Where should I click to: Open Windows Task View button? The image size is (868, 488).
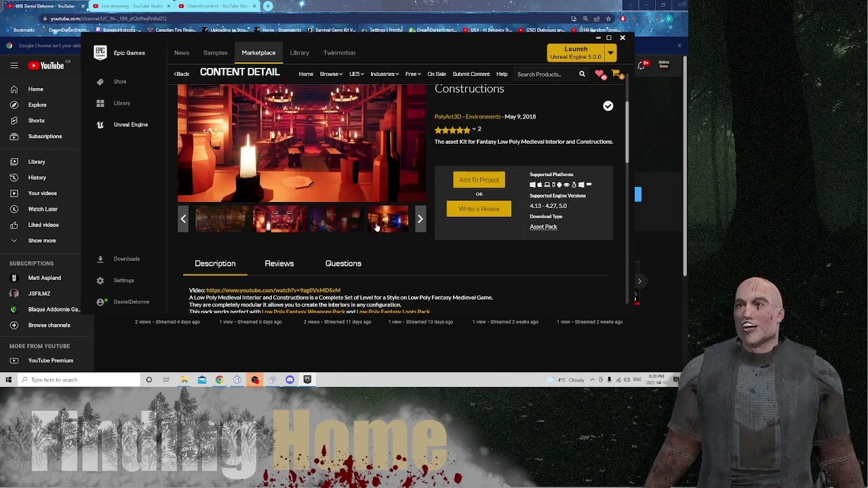[166, 380]
